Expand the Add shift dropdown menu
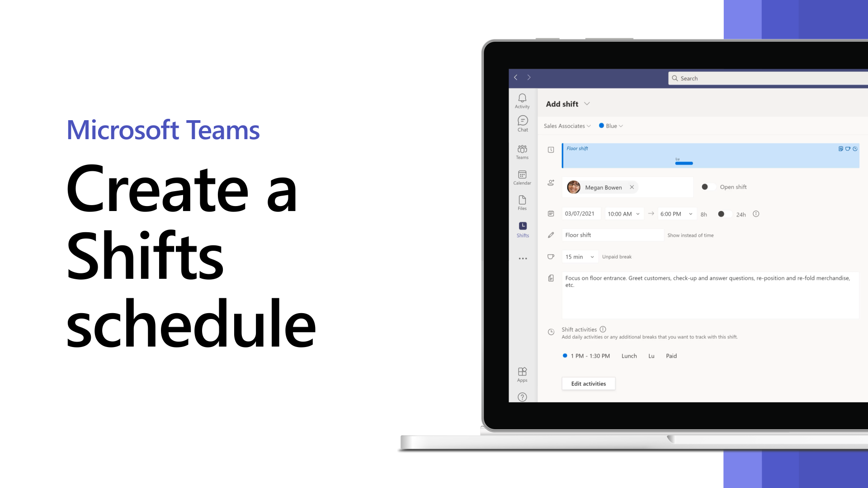Image resolution: width=868 pixels, height=488 pixels. [588, 103]
